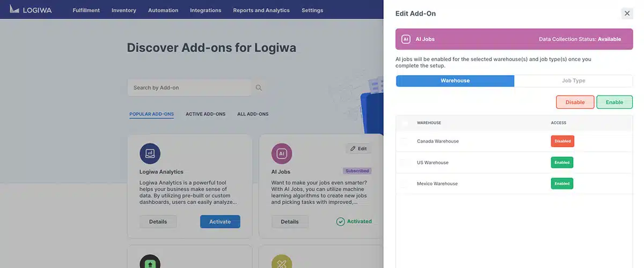Image resolution: width=644 pixels, height=268 pixels.
Task: Switch to the Job Type tab
Action: tap(573, 81)
